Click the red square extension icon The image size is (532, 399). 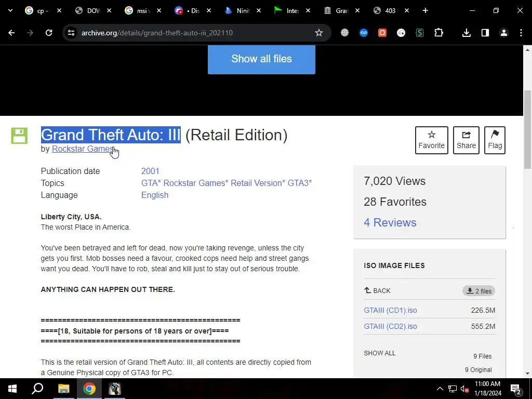coord(382,33)
